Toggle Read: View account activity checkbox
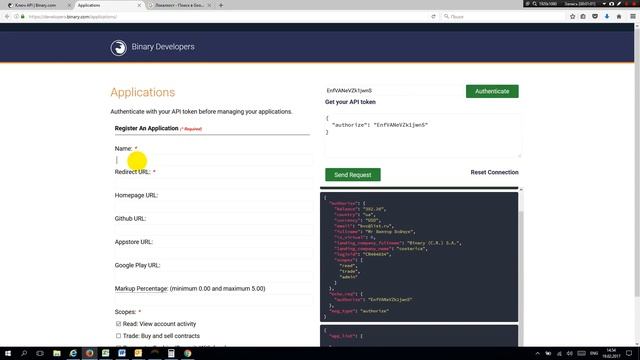640x360 pixels. click(x=118, y=324)
